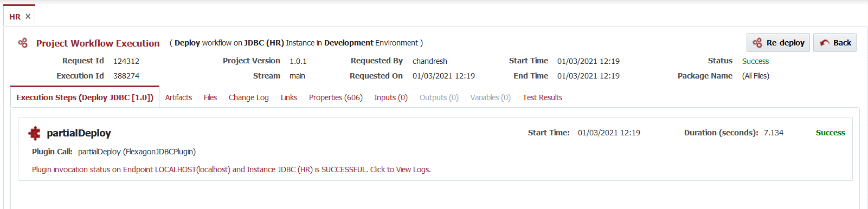This screenshot has width=868, height=209.
Task: Click the Re-deploy button
Action: [778, 43]
